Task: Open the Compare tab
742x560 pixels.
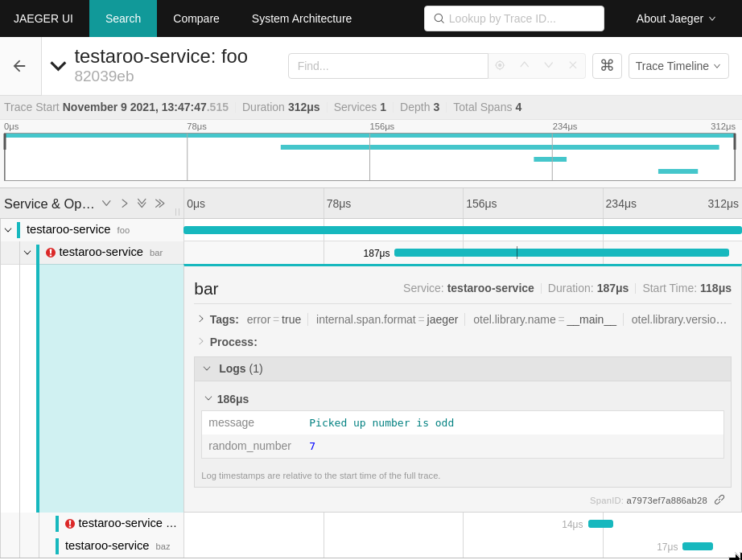Action: (x=196, y=19)
